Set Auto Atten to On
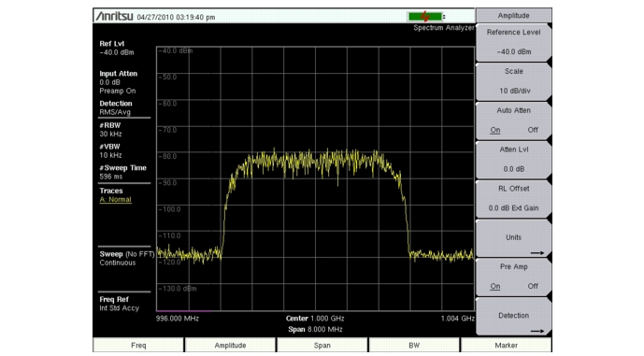 (x=494, y=130)
